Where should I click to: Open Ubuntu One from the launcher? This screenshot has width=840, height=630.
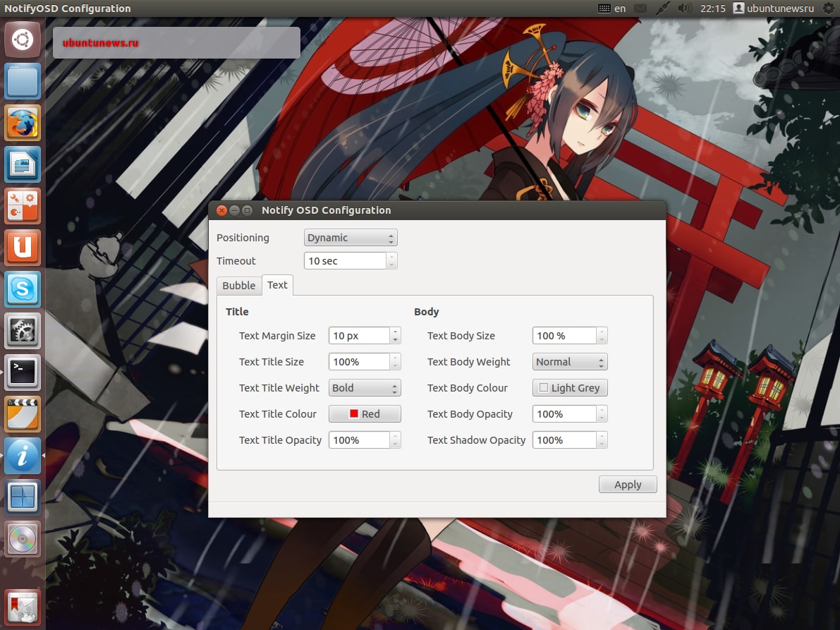click(23, 248)
